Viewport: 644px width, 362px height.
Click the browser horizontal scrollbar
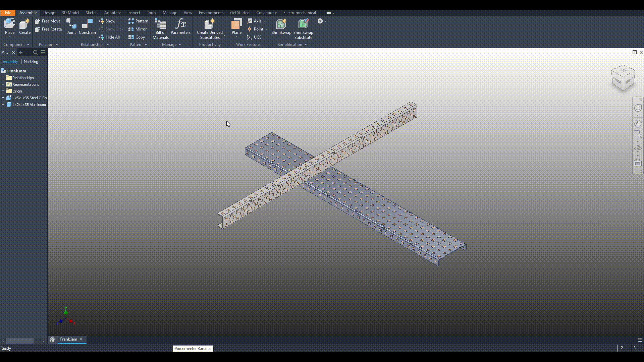click(x=20, y=341)
